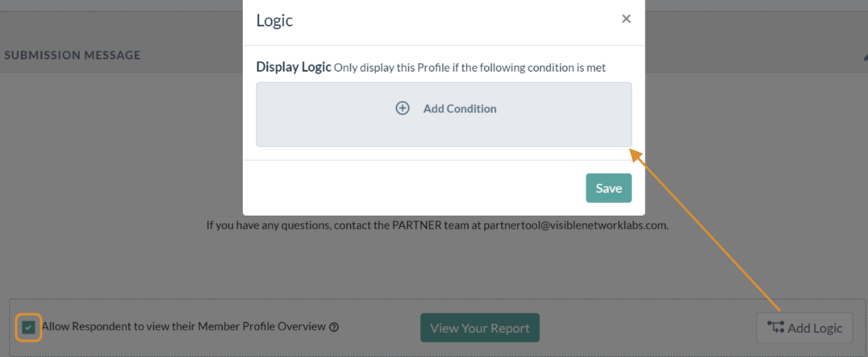The image size is (868, 357).
Task: Click the branching flow icon on Add Logic
Action: tap(775, 327)
